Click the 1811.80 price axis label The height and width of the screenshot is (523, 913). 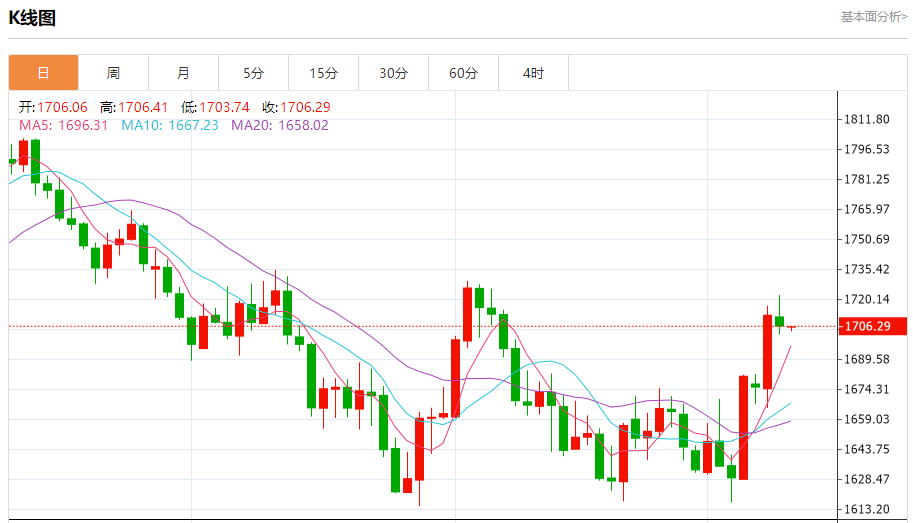point(866,119)
